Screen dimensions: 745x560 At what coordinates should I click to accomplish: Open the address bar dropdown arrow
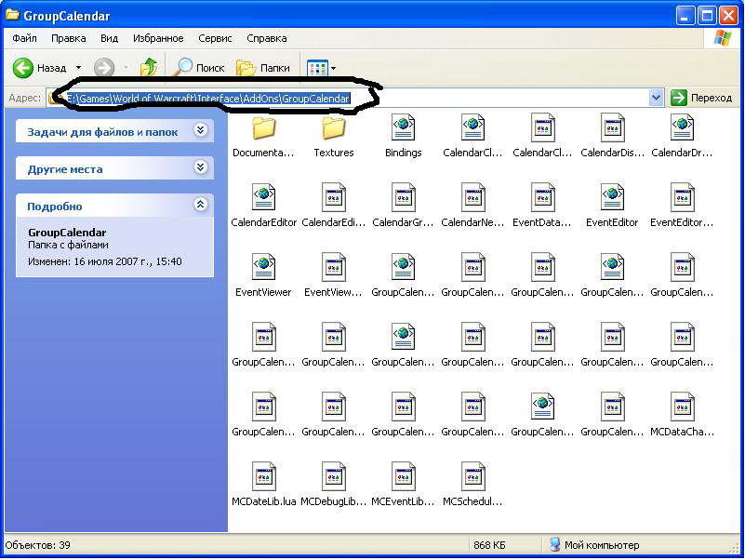656,98
